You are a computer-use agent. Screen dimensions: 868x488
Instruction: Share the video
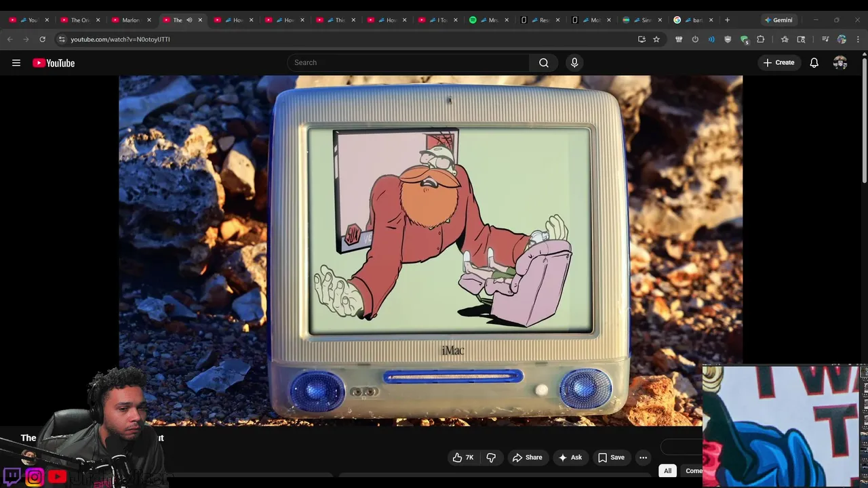[x=527, y=457]
